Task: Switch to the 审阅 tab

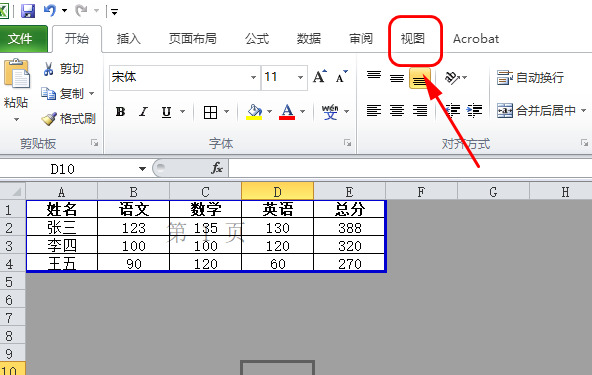Action: point(361,39)
